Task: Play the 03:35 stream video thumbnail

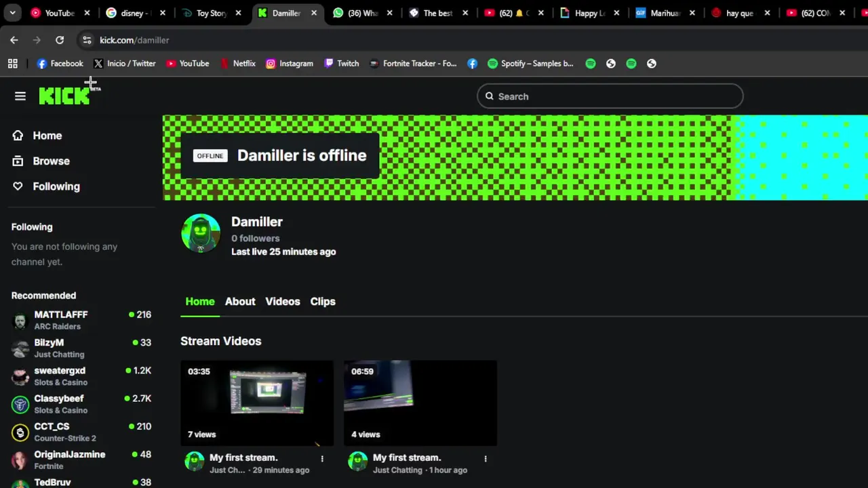Action: [x=257, y=403]
